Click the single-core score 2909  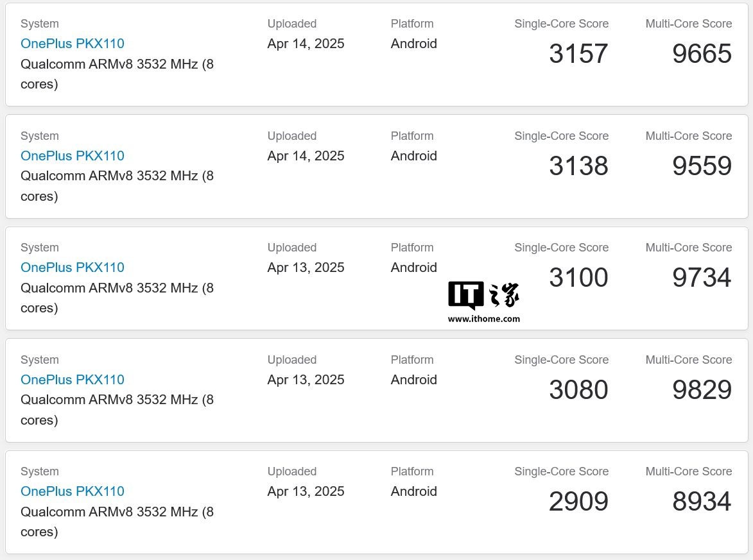tap(578, 502)
